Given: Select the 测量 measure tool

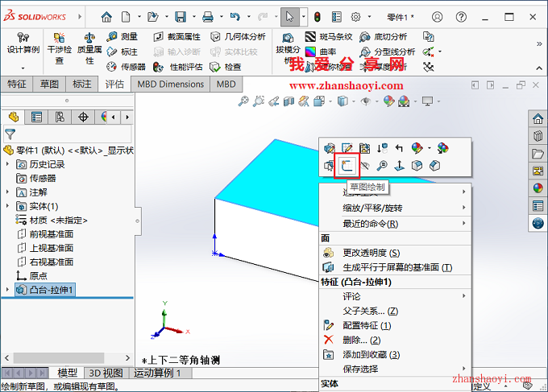Looking at the screenshot, I should pos(122,37).
